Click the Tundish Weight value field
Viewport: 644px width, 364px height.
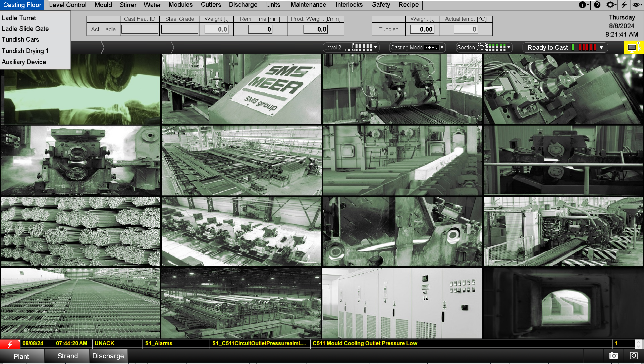(x=422, y=29)
